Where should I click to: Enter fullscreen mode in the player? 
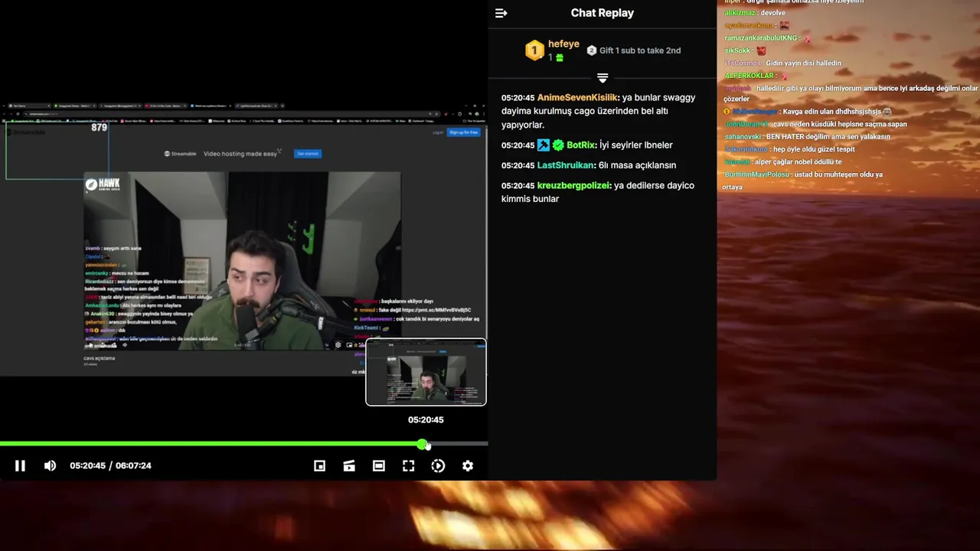point(408,465)
